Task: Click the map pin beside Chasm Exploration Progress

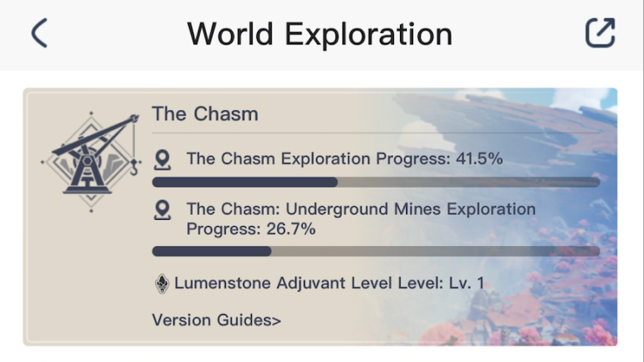Action: (162, 160)
